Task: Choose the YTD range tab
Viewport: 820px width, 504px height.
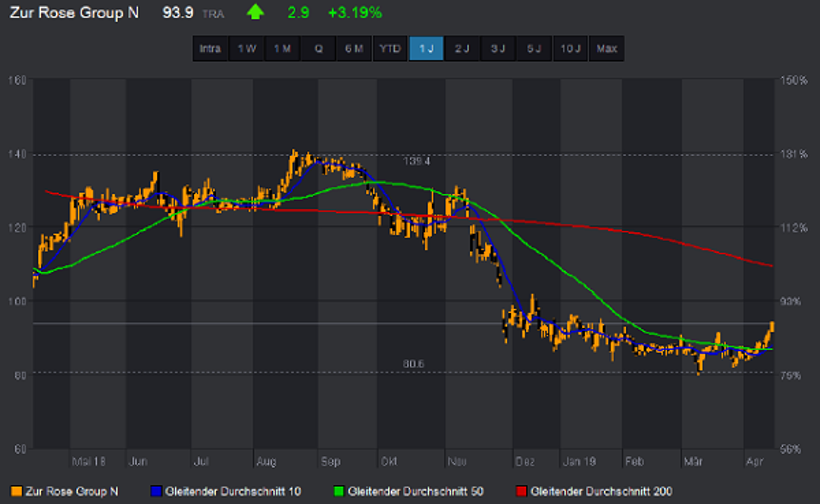Action: pyautogui.click(x=390, y=49)
